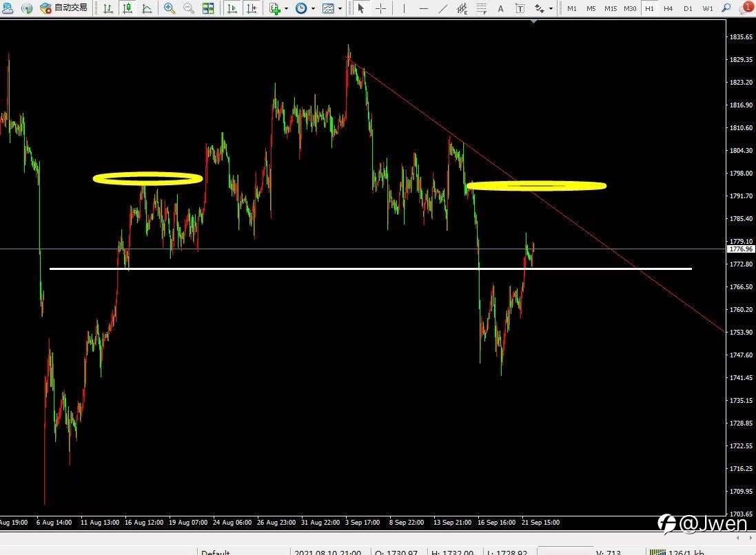Zoom in on the chart
This screenshot has width=756, height=555.
click(170, 8)
